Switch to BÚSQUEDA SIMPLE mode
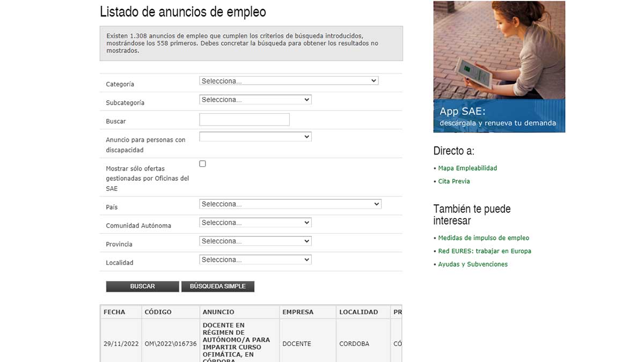 tap(218, 286)
